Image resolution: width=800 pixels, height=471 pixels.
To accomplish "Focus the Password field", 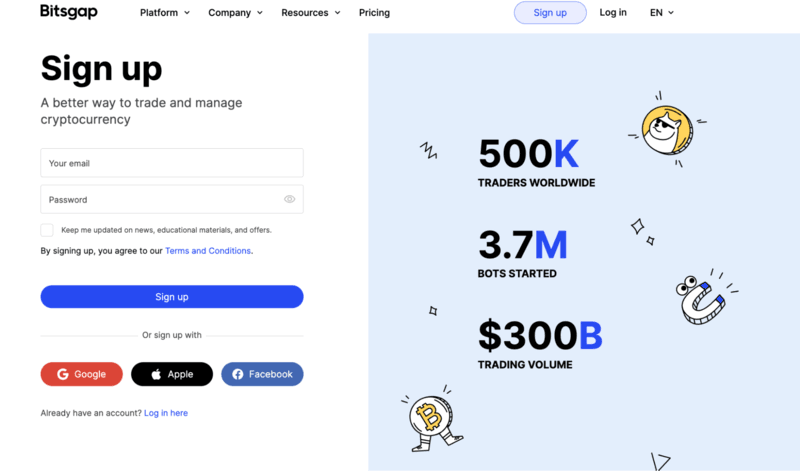I will (172, 199).
